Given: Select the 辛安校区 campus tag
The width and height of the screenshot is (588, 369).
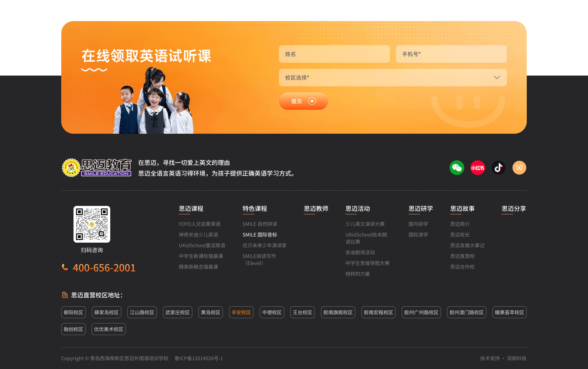Looking at the screenshot, I should click(241, 312).
